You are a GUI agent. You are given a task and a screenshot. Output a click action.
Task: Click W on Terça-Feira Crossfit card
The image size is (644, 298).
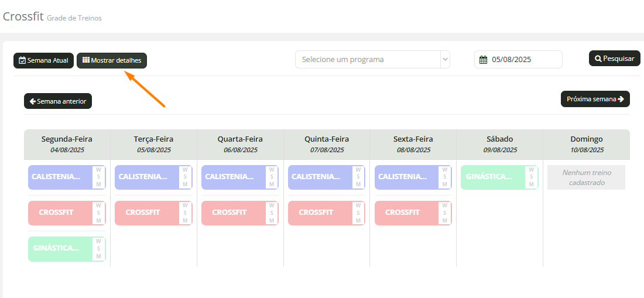tap(185, 205)
